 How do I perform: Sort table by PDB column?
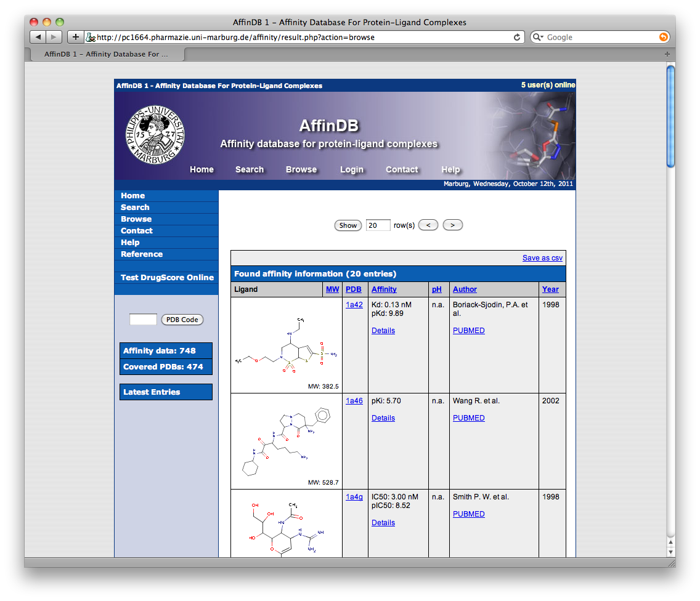pyautogui.click(x=354, y=289)
